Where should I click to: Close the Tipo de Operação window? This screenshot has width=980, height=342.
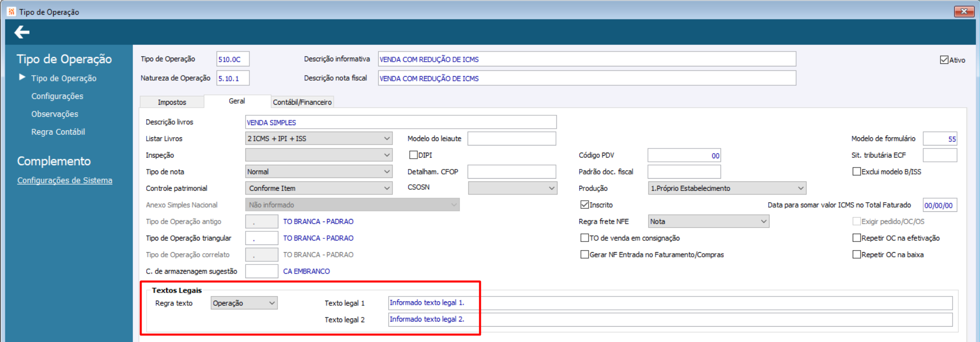pyautogui.click(x=964, y=11)
